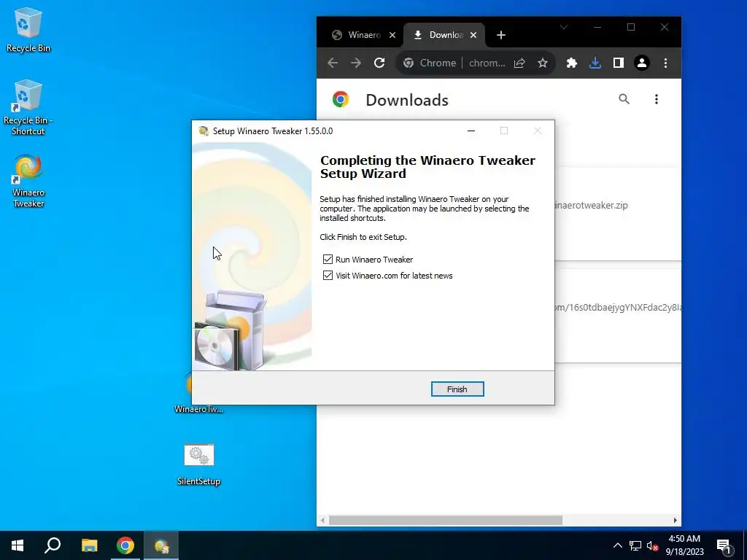Click the Setup installer taskbar icon
This screenshot has height=560, width=747.
[161, 545]
